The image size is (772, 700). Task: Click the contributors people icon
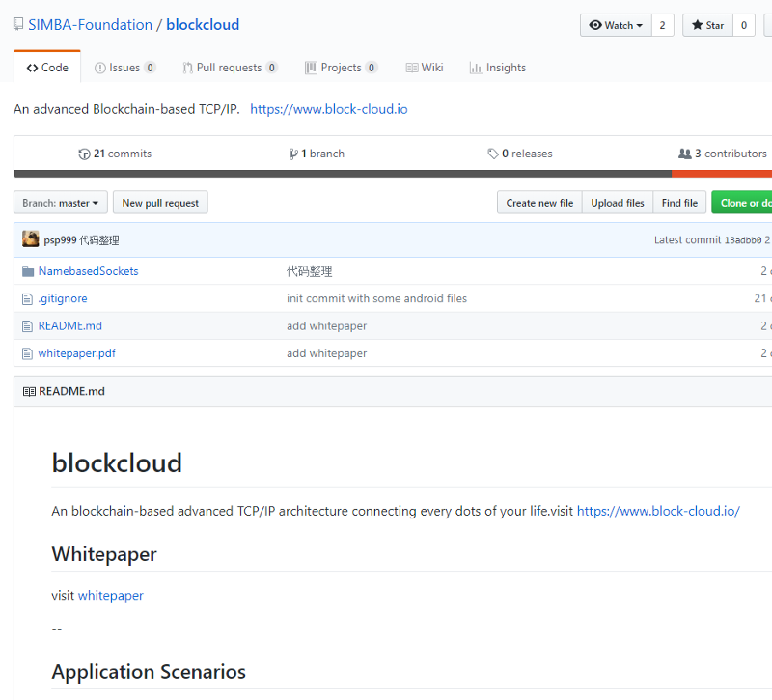(x=685, y=154)
